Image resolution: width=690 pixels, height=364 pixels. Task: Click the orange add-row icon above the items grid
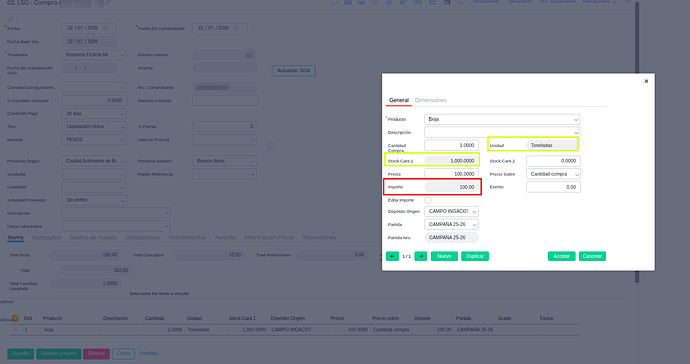(x=15, y=318)
